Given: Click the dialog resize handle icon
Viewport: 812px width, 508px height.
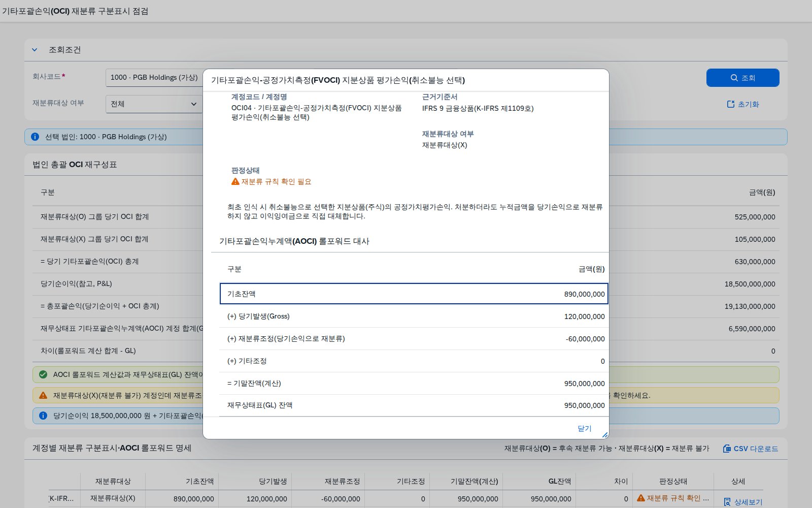Looking at the screenshot, I should (604, 435).
